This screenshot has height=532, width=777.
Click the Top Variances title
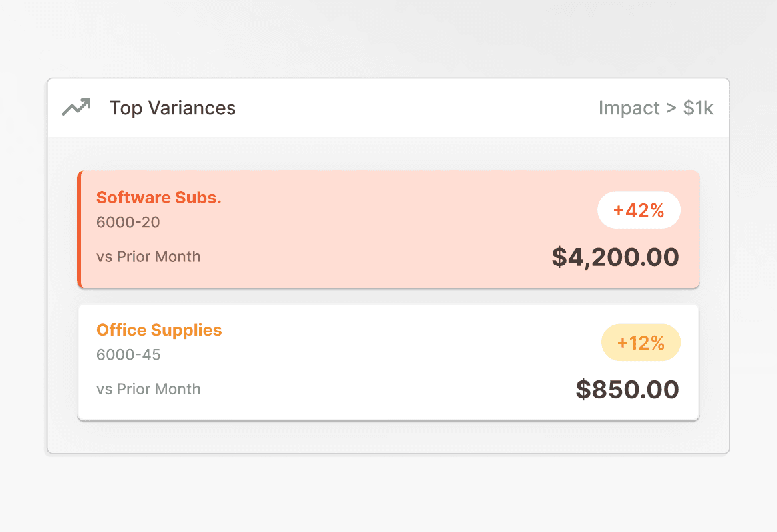[x=172, y=108]
